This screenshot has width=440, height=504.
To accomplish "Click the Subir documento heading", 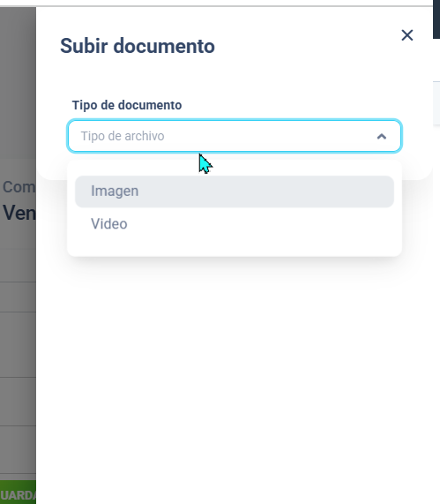I will (138, 46).
